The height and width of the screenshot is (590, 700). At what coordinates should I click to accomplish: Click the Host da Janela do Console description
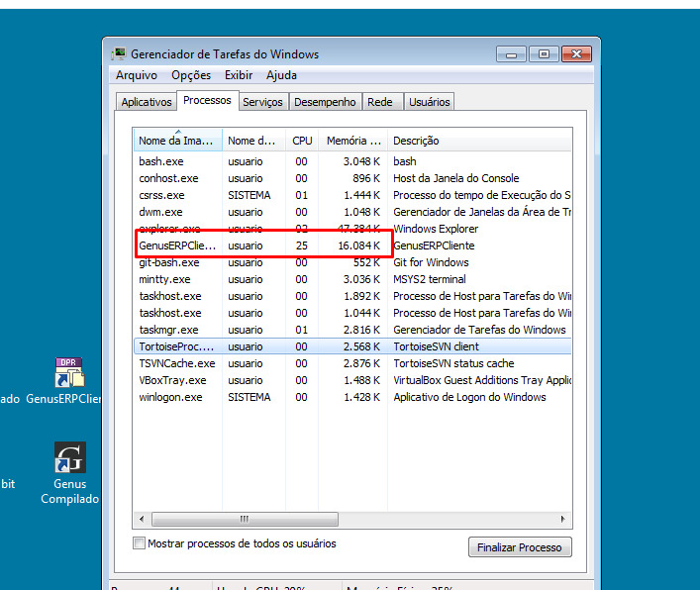(x=455, y=178)
